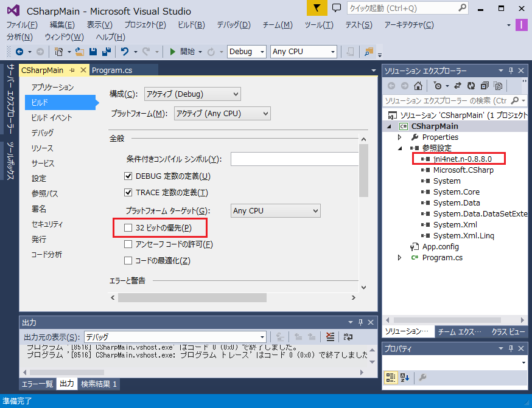532x408 pixels.
Task: Uncheck the DEBUG 定数の定義 checkbox
Action: (x=128, y=176)
